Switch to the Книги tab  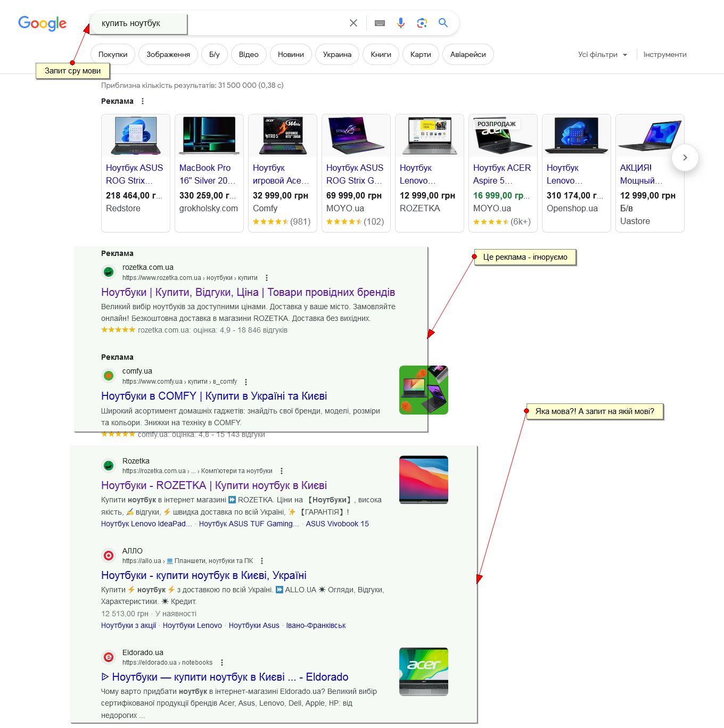(x=381, y=54)
